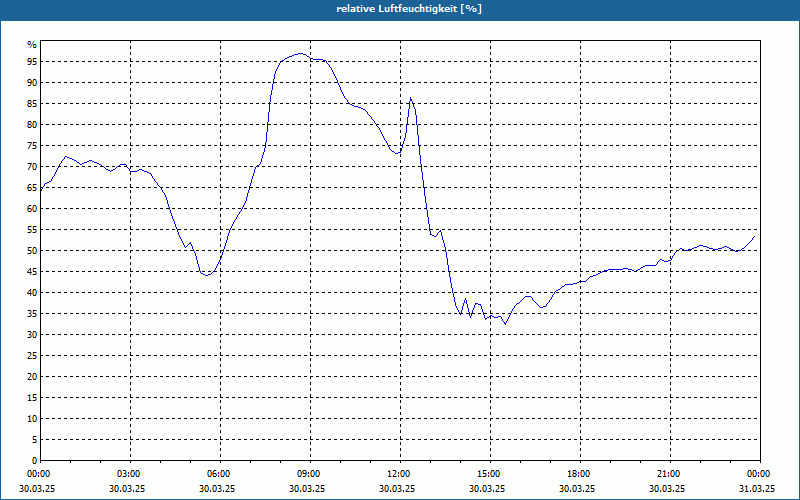Screen dimensions: 800x500
Task: Click the '30.03.25' date beneath 06:00
Action: tap(217, 489)
